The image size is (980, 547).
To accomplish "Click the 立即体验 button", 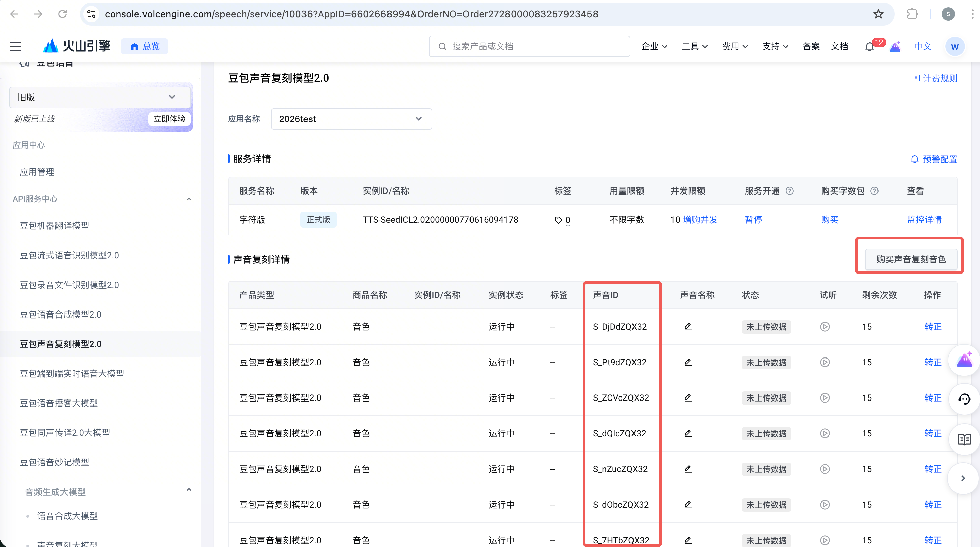I will tap(169, 119).
